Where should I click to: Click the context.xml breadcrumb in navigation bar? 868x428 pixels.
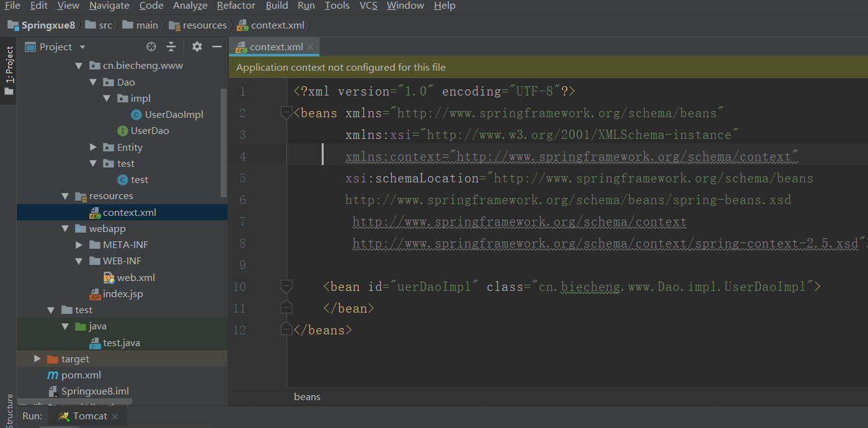(x=272, y=25)
